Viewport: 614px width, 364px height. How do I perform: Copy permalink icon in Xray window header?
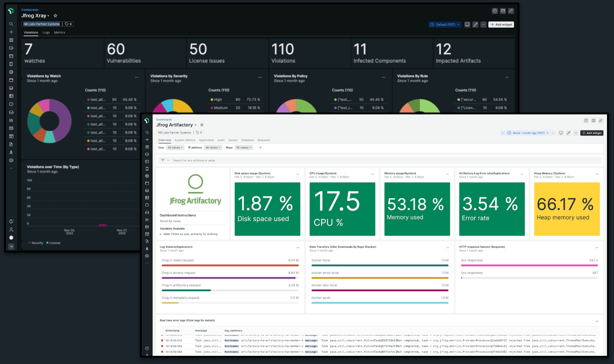[511, 11]
